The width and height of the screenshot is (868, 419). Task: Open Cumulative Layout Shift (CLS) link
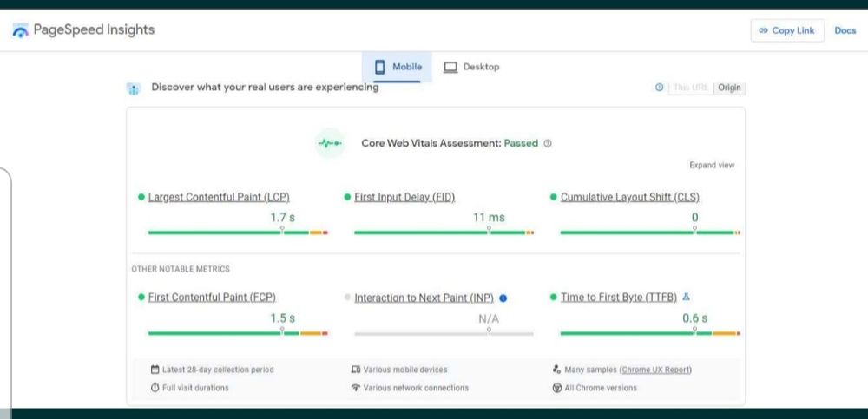click(x=630, y=197)
